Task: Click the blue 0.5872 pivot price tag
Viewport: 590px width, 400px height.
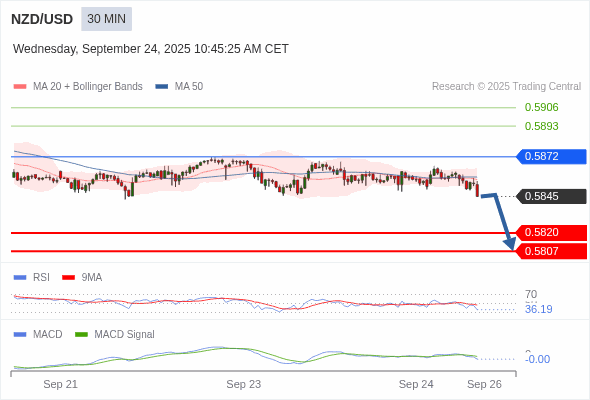Action: coord(551,157)
